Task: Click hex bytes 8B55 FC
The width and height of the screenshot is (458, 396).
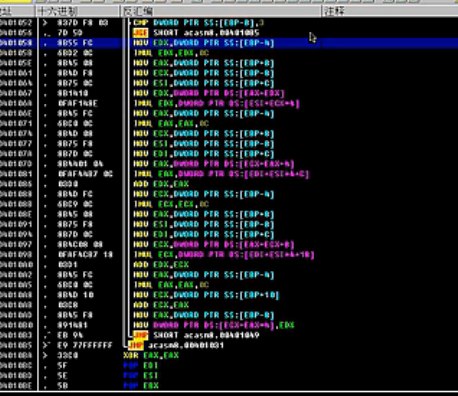Action: click(x=75, y=43)
